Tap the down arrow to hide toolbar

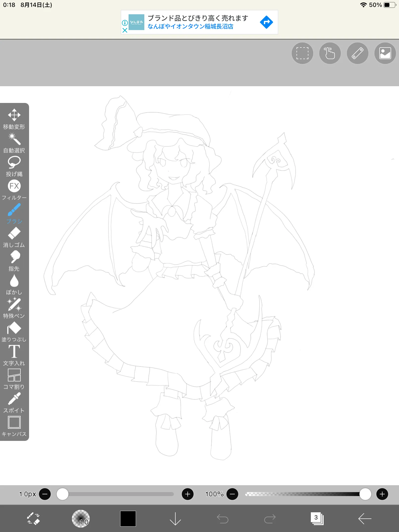coord(175,519)
